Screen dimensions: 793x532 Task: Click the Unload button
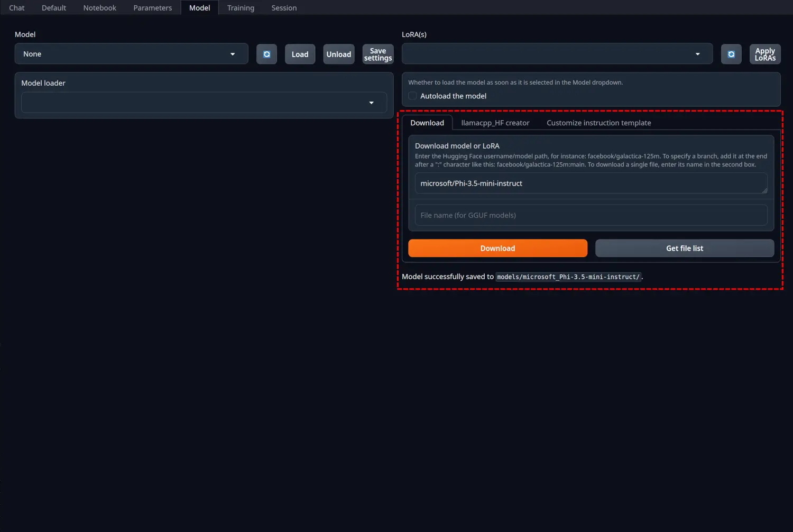click(338, 54)
